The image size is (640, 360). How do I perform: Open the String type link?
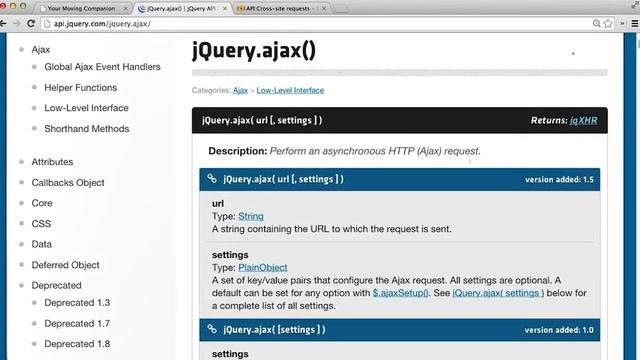251,216
